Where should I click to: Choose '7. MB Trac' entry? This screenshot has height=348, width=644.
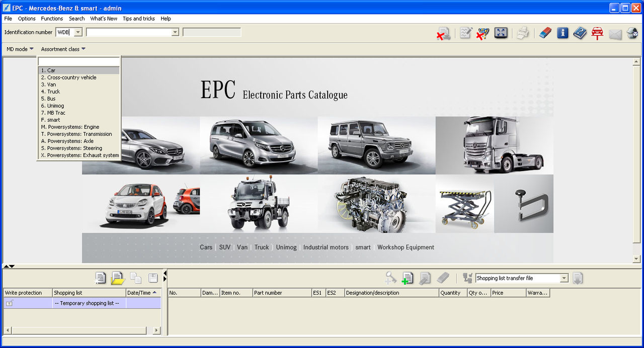[x=79, y=113]
